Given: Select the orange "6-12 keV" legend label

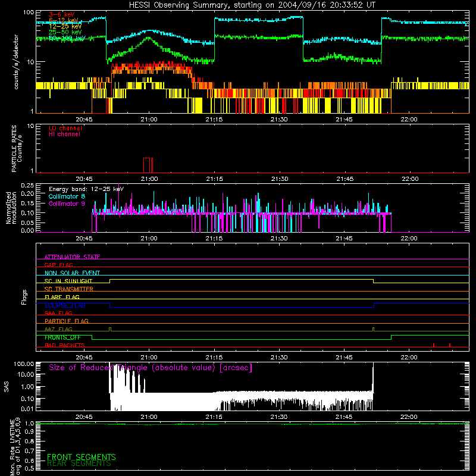Looking at the screenshot, I should [x=64, y=20].
